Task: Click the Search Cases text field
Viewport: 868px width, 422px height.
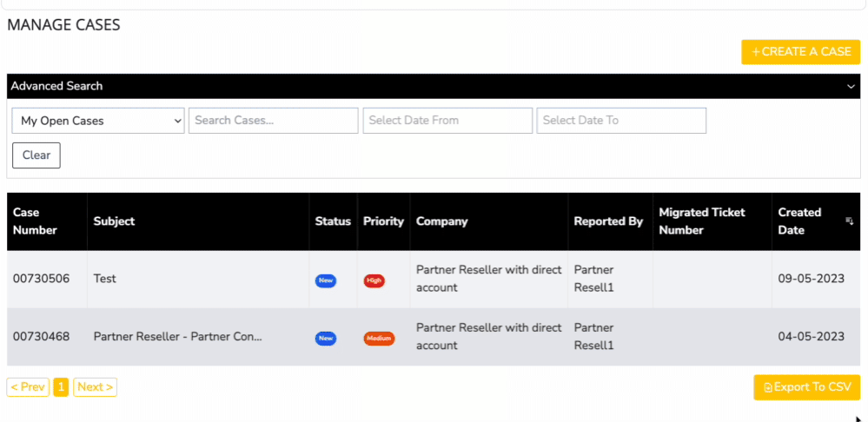Action: pos(273,121)
